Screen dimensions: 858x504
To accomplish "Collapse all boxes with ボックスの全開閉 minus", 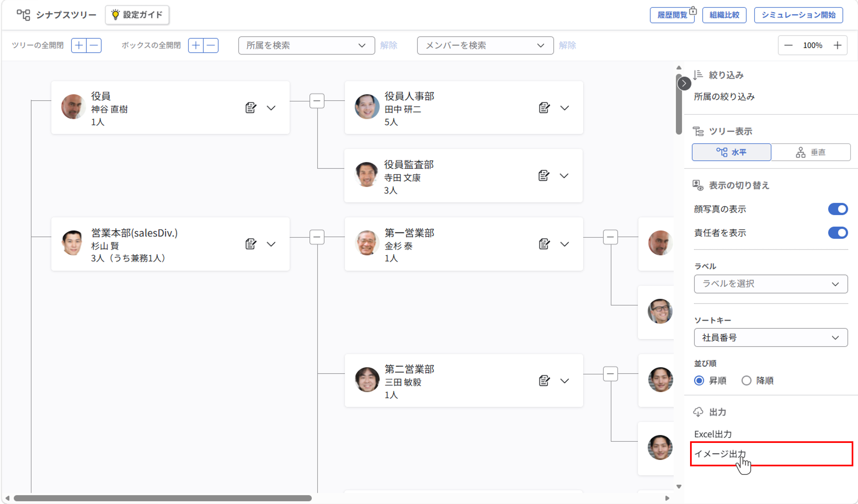I will pyautogui.click(x=211, y=45).
